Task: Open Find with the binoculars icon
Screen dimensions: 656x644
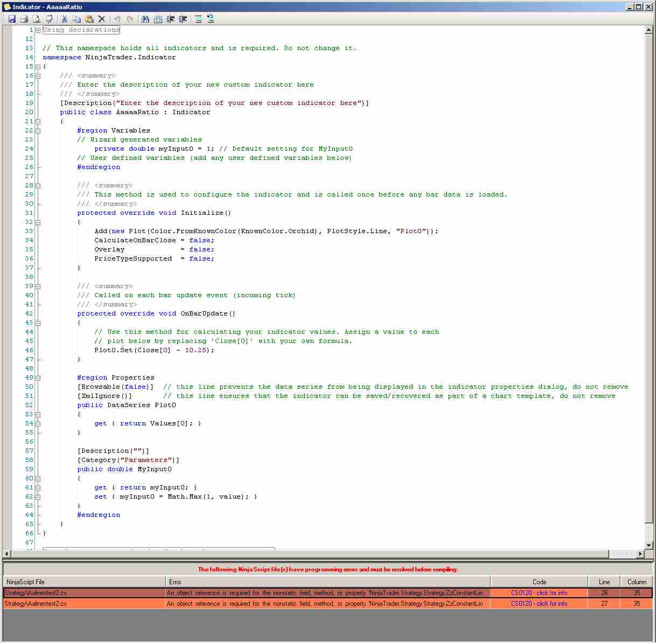Action: tap(145, 19)
